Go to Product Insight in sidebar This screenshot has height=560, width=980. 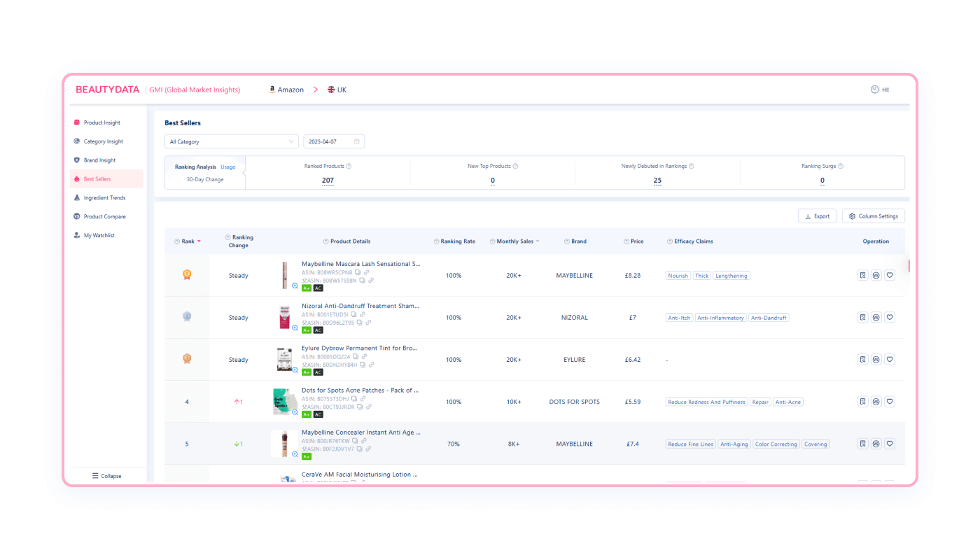coord(106,122)
